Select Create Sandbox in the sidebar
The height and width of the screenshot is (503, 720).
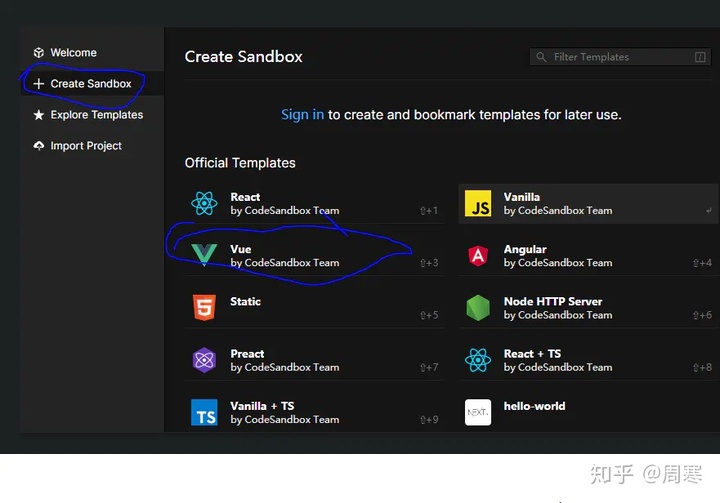(92, 84)
